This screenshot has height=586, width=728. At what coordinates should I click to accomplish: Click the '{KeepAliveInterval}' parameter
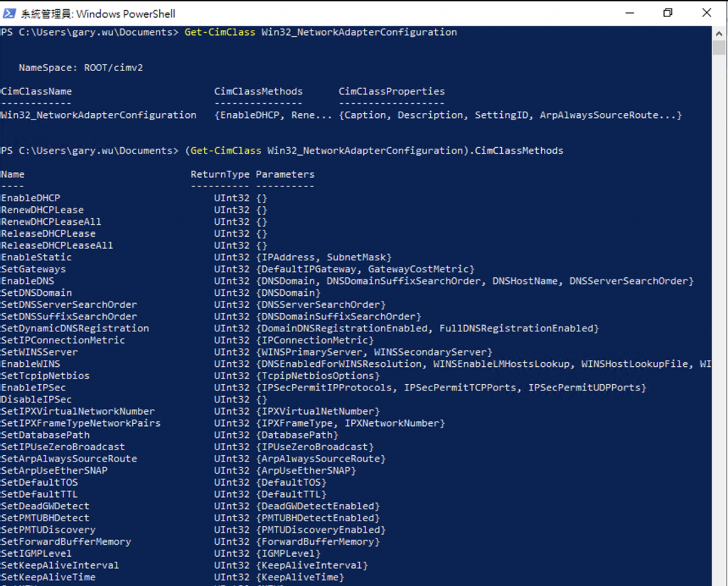[x=312, y=565]
